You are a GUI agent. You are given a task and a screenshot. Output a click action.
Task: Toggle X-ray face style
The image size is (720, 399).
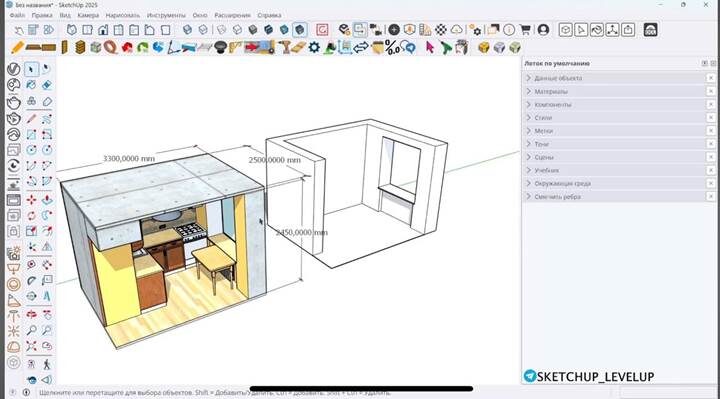click(x=187, y=30)
